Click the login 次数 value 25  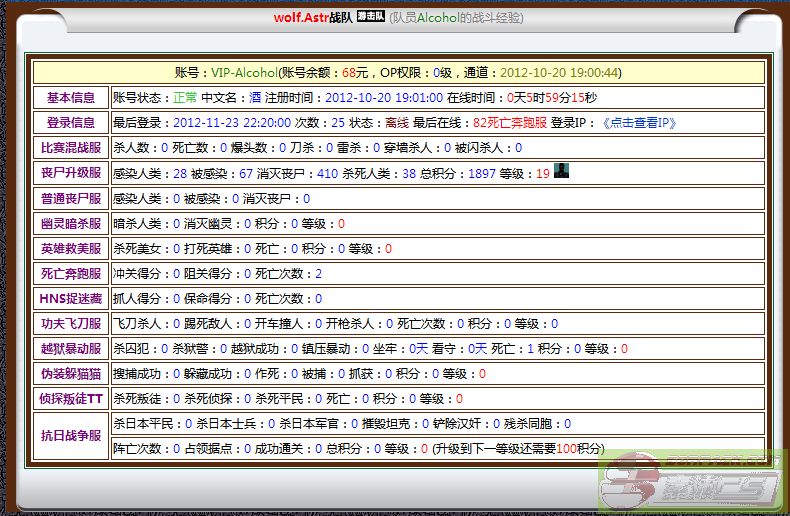point(338,123)
